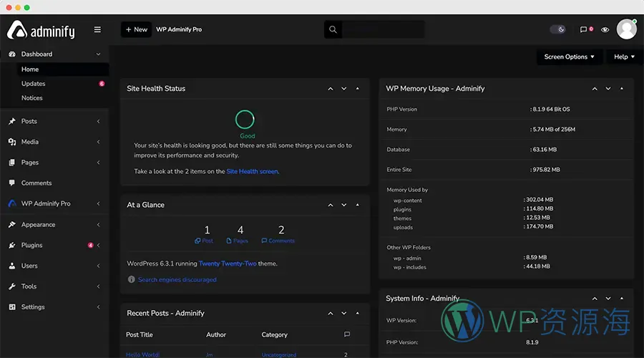Click the Dashboard gauge icon
Screen dimensions: 644x358
tap(12, 54)
